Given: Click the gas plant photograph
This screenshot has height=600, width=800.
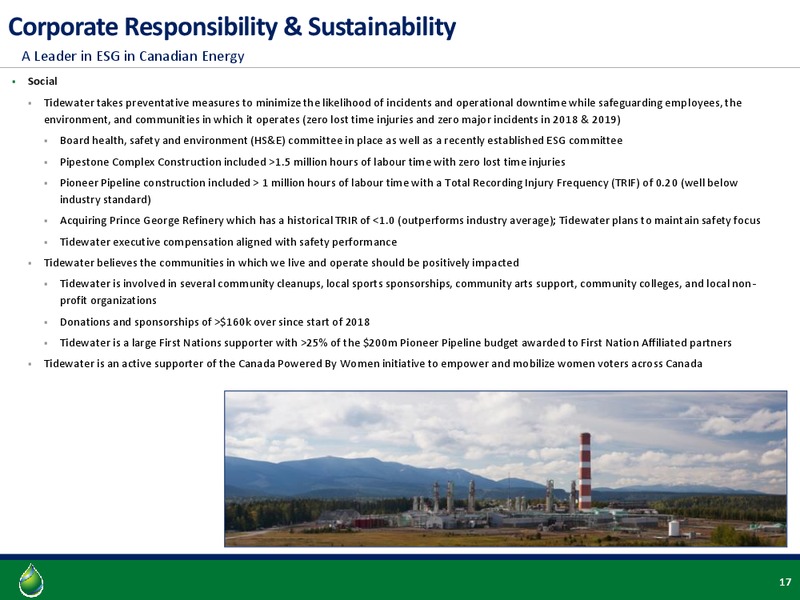Looking at the screenshot, I should coord(506,469).
